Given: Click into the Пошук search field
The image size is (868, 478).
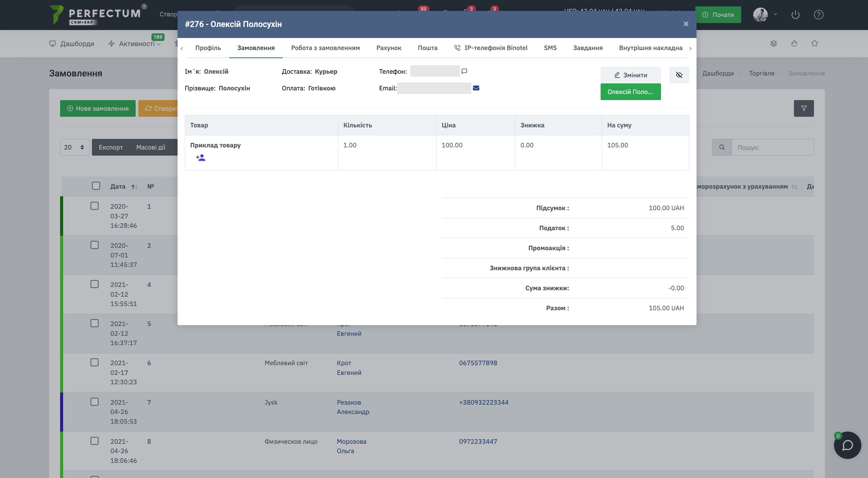Looking at the screenshot, I should coord(772,147).
